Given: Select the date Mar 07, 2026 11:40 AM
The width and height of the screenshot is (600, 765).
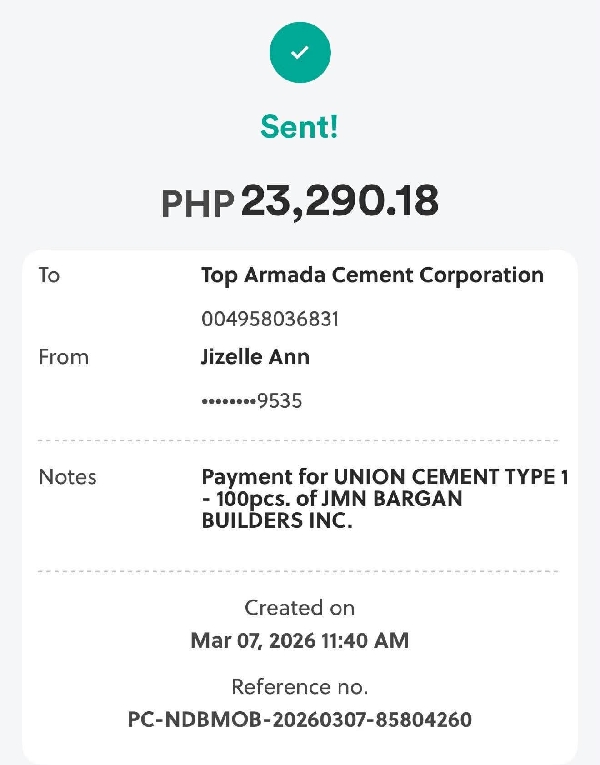Looking at the screenshot, I should (x=299, y=640).
